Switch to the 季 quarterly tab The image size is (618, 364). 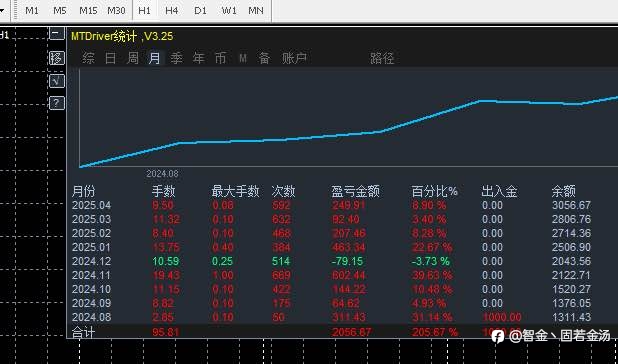pos(176,59)
